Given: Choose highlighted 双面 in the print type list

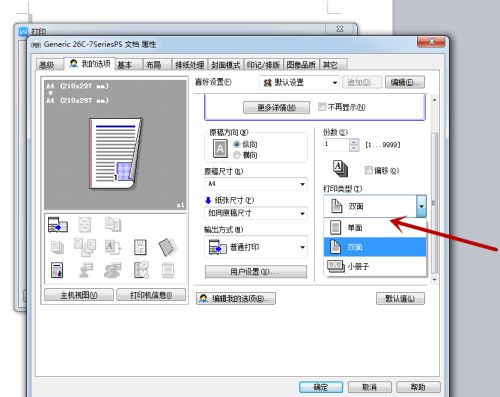Looking at the screenshot, I should (375, 247).
